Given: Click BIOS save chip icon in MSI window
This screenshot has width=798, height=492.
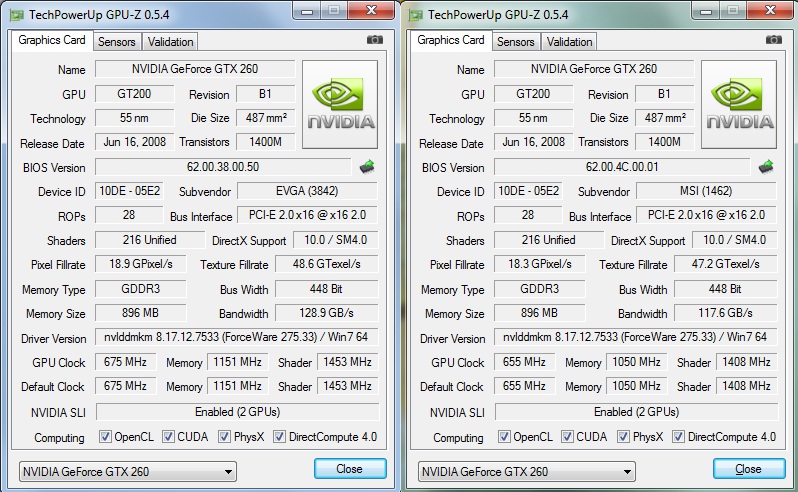Looking at the screenshot, I should pos(766,166).
